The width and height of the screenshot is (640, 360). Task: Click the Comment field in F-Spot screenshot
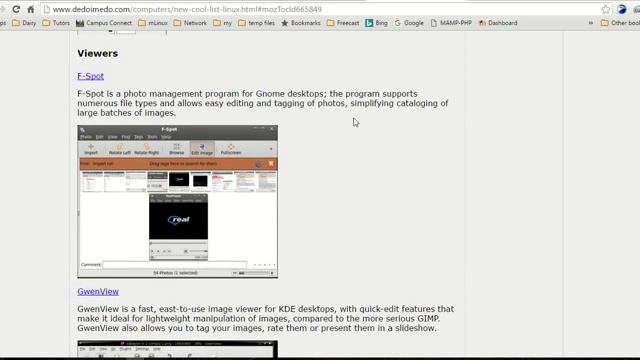(175, 264)
